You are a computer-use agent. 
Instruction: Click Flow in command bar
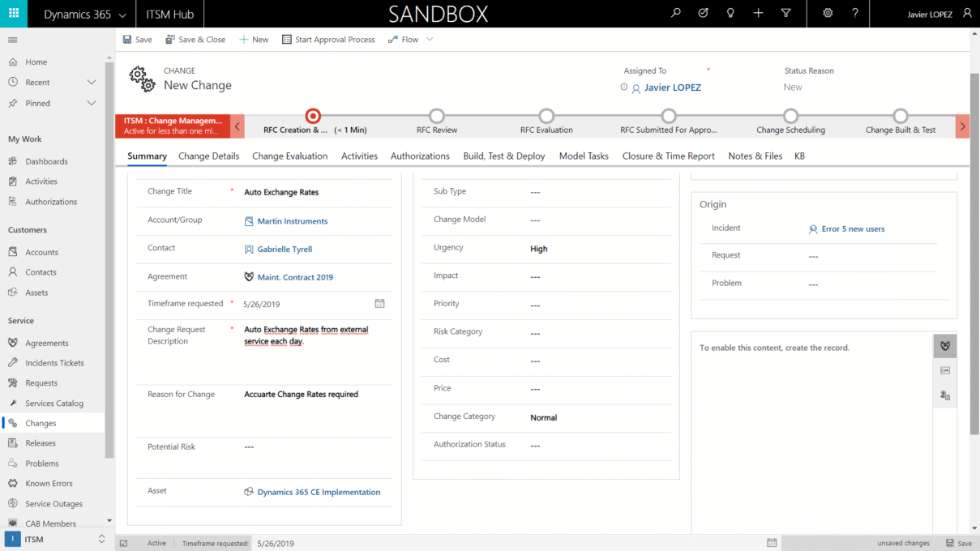point(403,40)
